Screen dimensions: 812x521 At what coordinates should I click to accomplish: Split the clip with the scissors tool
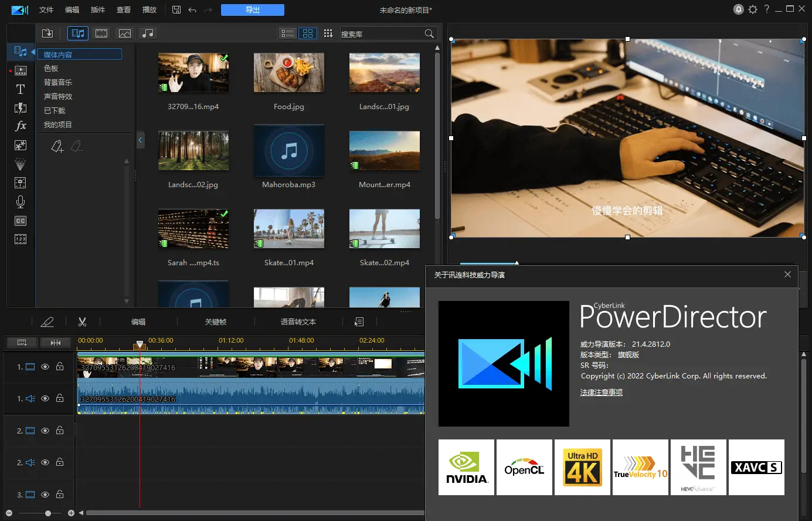82,322
